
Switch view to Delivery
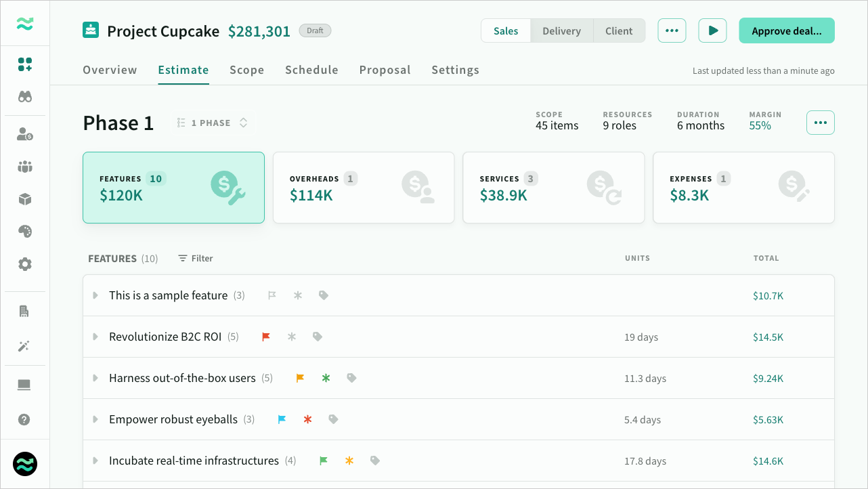coord(561,30)
